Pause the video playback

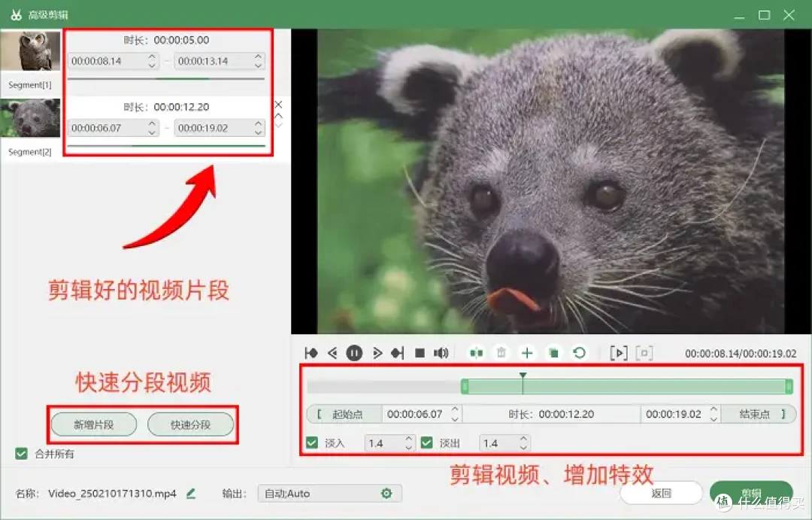tap(354, 353)
